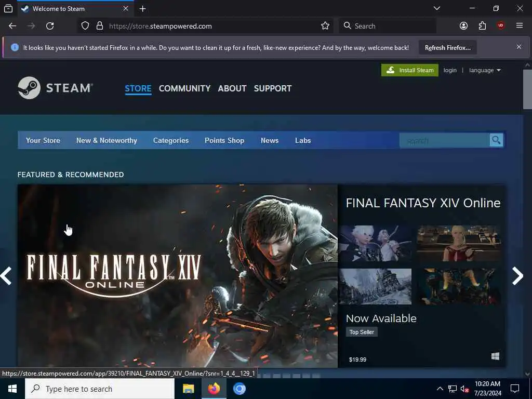Dismiss the Refresh Firefox notification bar
The width and height of the screenshot is (532, 399).
point(519,47)
